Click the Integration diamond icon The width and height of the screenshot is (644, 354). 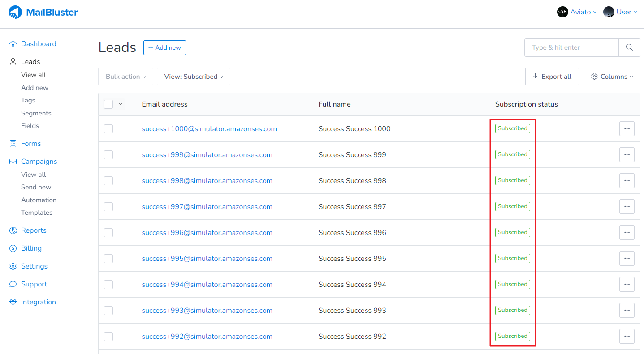point(13,302)
